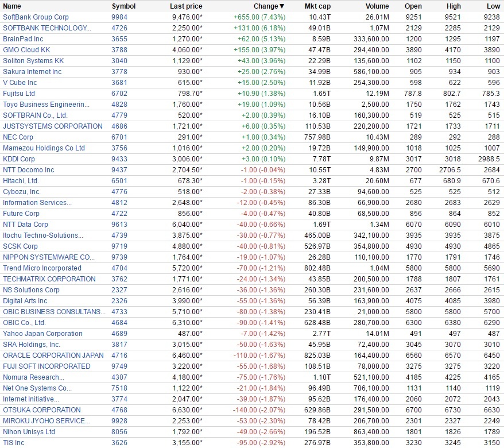Open the KDDI Corp link
The height and width of the screenshot is (448, 504).
pos(18,159)
